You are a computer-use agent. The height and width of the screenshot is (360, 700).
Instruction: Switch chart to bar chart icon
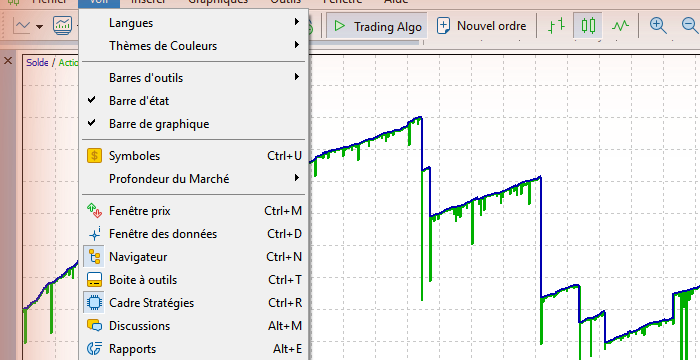pyautogui.click(x=556, y=26)
